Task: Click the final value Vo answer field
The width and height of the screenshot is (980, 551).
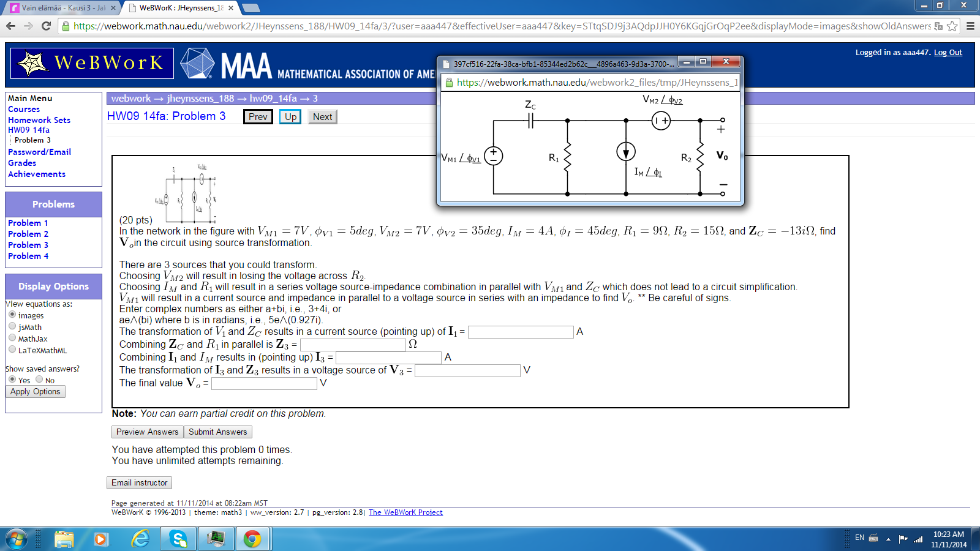Action: tap(263, 383)
